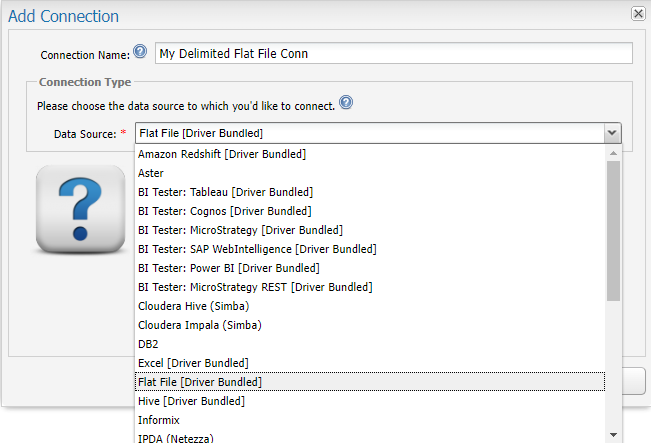Click scrollbar down arrow in dropdown list

pos(613,435)
